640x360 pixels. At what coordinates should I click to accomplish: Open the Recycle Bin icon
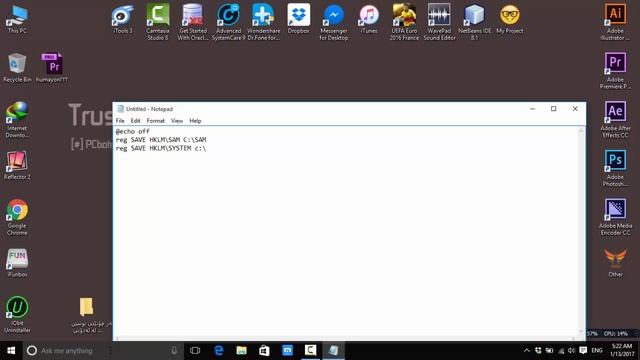[17, 68]
